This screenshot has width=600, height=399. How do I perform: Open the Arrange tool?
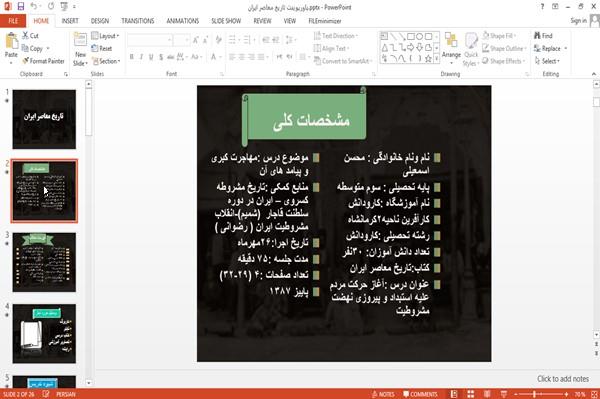coord(451,48)
